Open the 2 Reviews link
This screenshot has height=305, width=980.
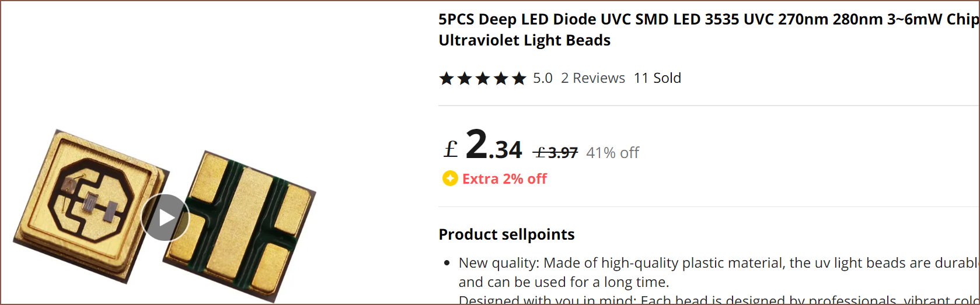(x=592, y=78)
